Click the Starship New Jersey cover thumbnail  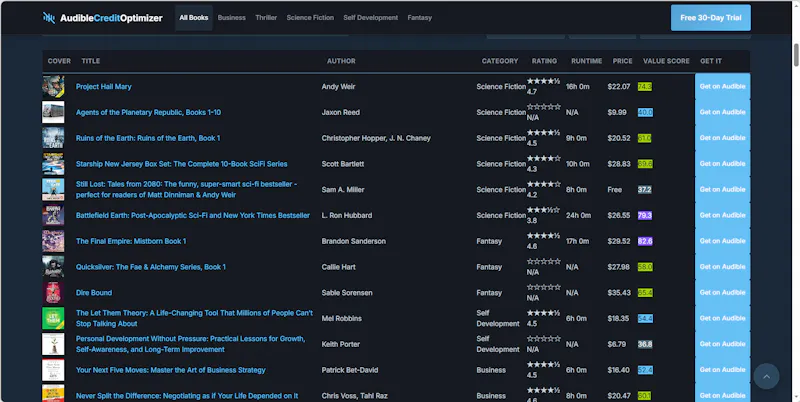click(53, 164)
